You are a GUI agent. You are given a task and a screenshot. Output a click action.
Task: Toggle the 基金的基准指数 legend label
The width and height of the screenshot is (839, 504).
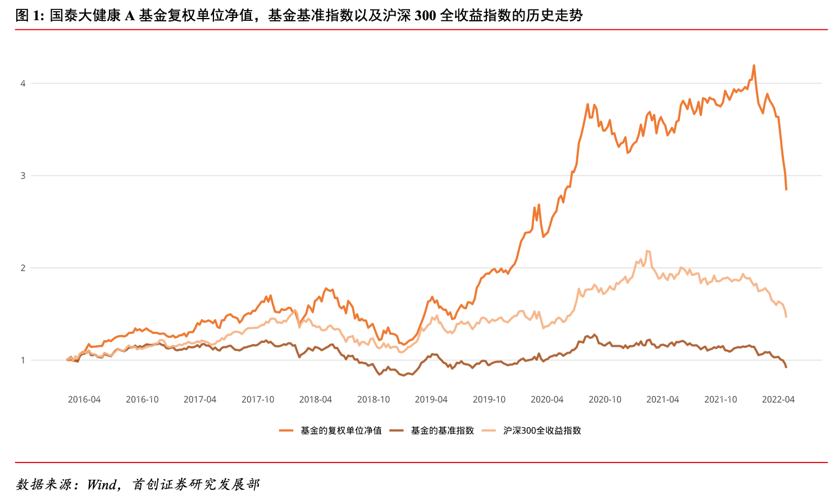tap(443, 430)
